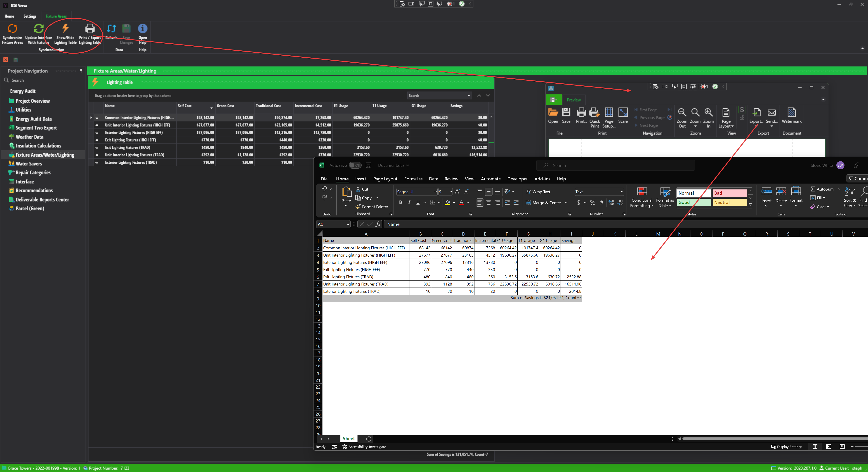This screenshot has height=472, width=868.
Task: Turn on AutoSave in Excel
Action: [355, 165]
